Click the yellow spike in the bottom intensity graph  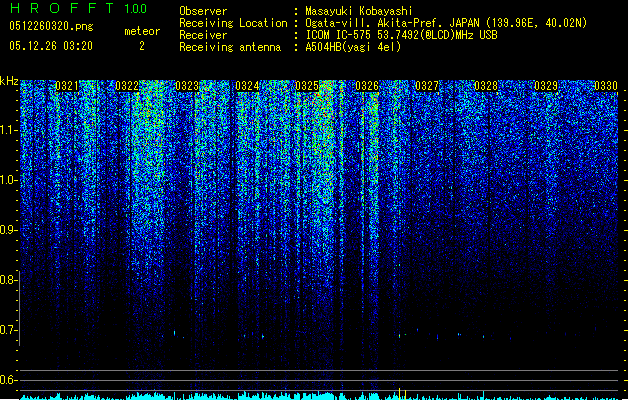click(400, 394)
